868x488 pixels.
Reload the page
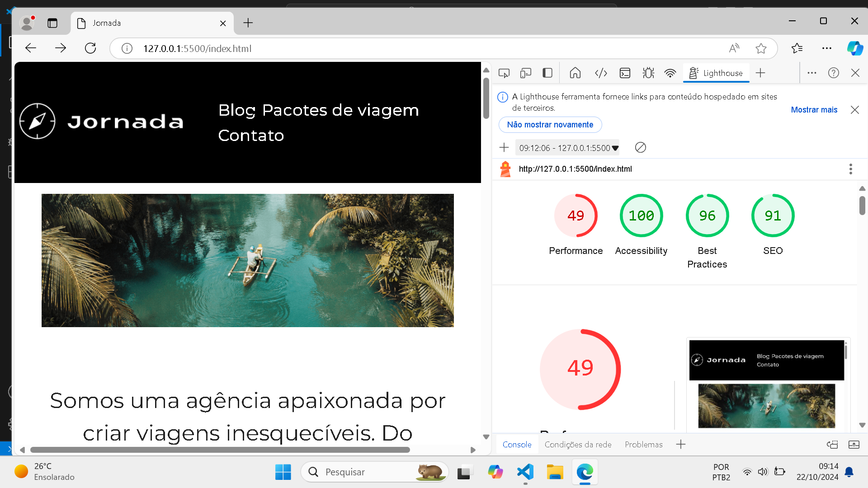click(x=90, y=48)
